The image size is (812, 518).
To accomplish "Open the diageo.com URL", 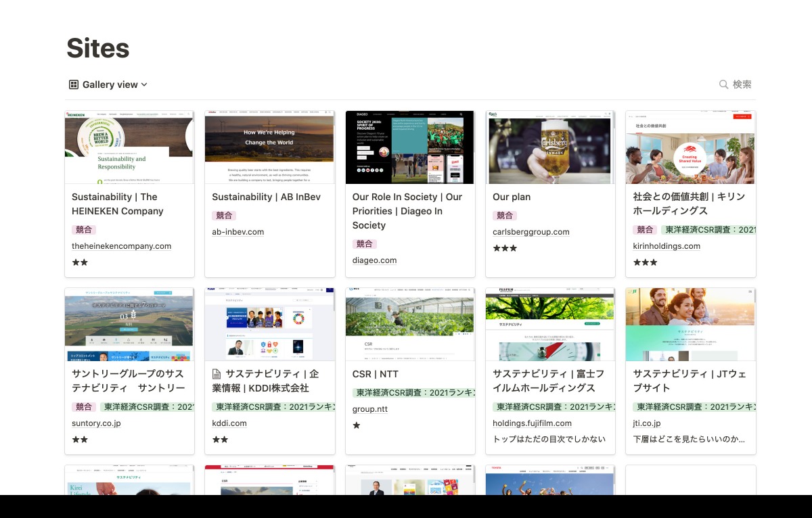I will click(374, 260).
